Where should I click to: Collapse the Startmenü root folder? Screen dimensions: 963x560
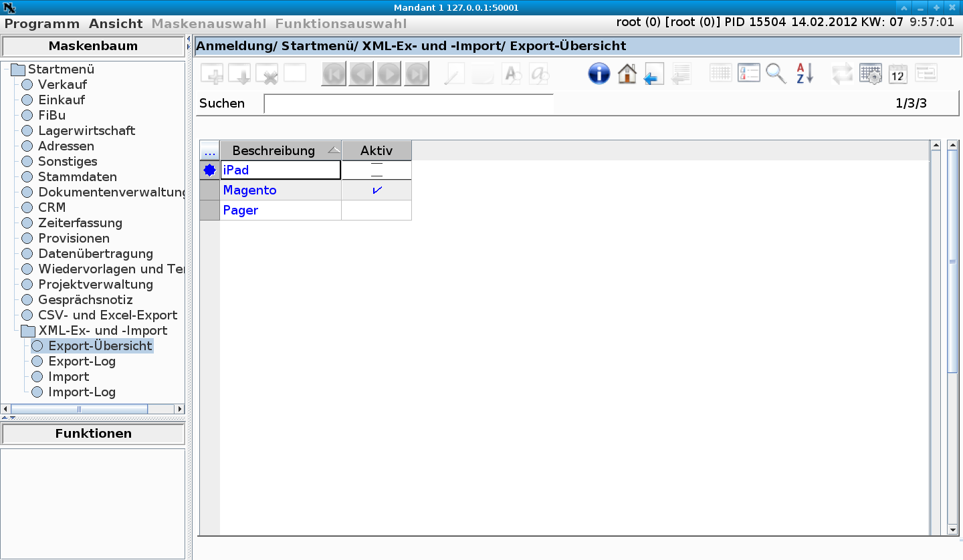17,69
